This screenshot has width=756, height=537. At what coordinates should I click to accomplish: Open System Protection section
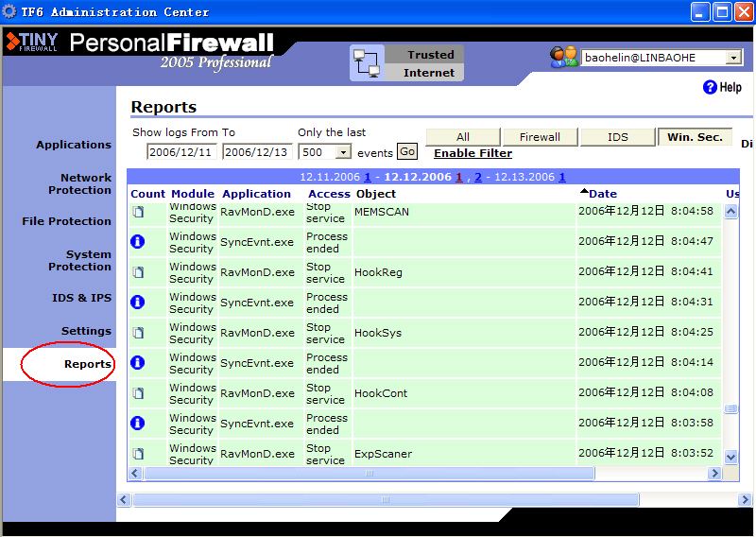point(79,261)
